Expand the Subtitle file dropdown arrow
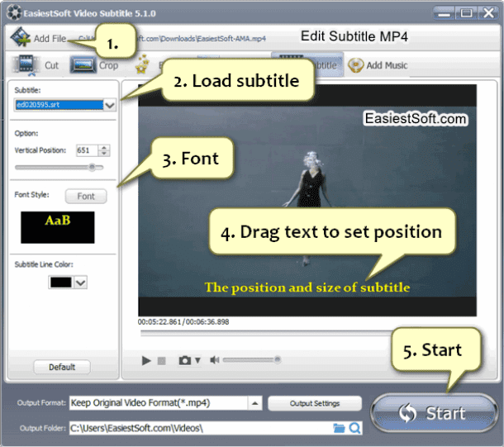Screen dimensions: 504x447 click(110, 105)
